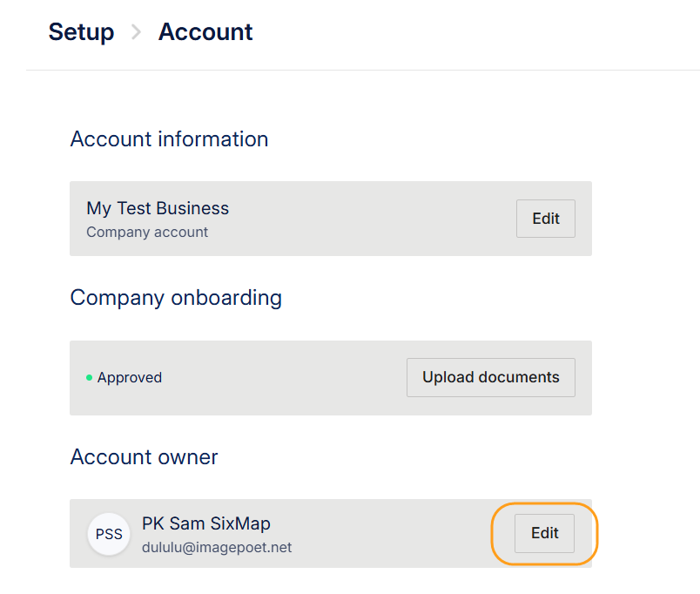Viewport: 700px width, 594px height.
Task: Click the Approved status text
Action: (130, 378)
